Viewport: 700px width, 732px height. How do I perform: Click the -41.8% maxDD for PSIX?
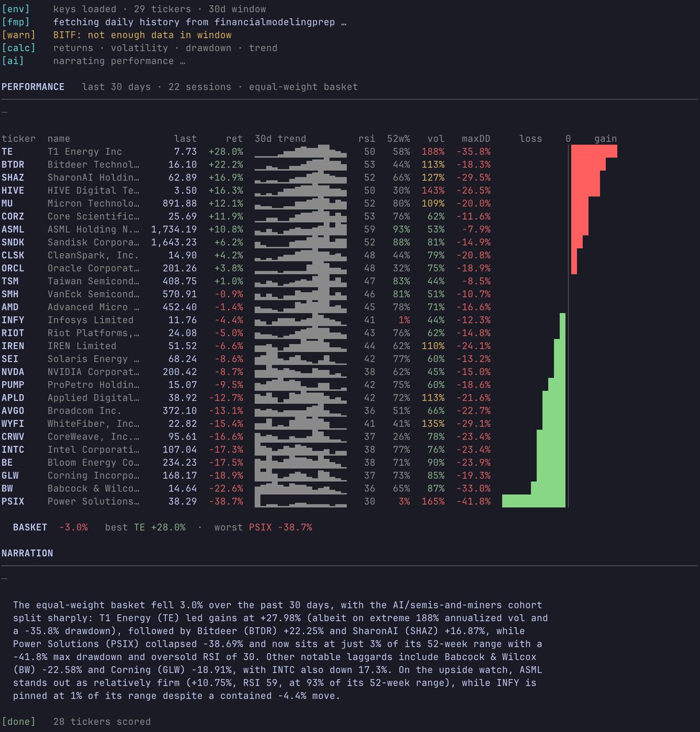[x=473, y=501]
